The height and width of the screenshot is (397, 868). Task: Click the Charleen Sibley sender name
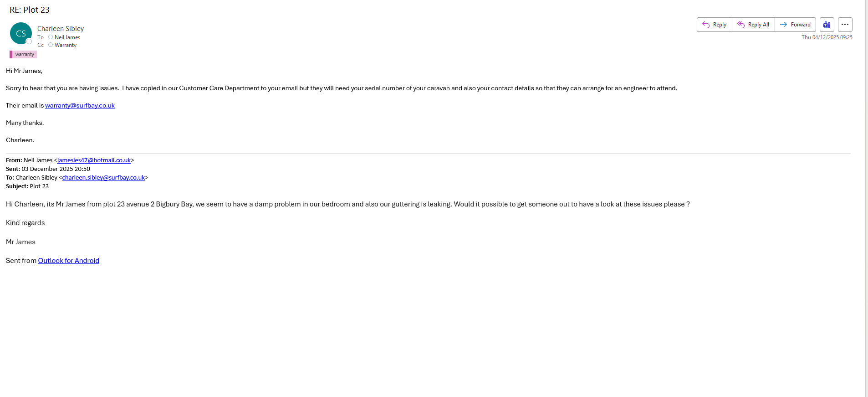[x=61, y=28]
